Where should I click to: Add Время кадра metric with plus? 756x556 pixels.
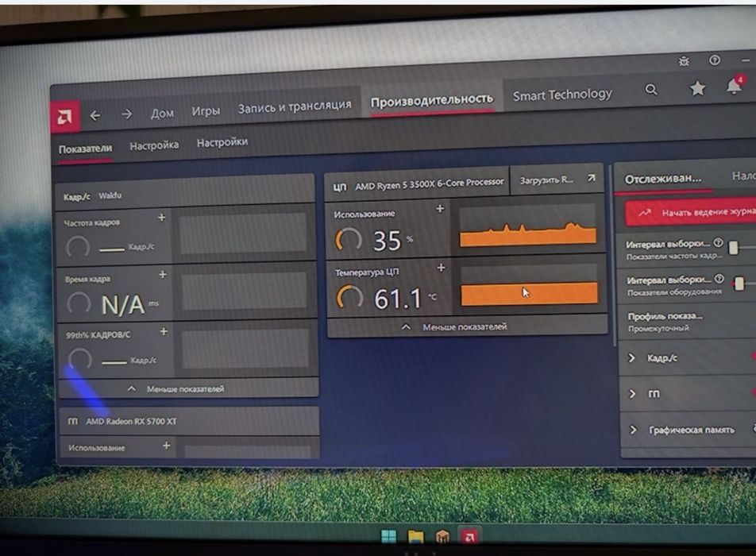tap(163, 274)
